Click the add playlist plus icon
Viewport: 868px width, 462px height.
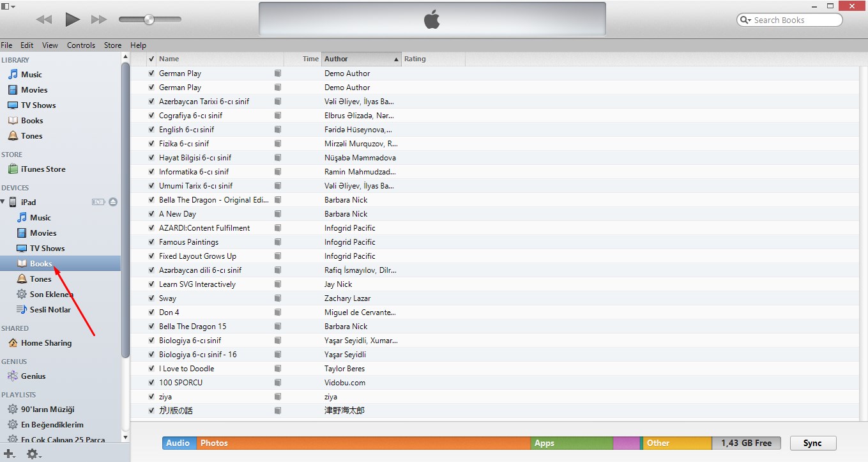(8, 454)
